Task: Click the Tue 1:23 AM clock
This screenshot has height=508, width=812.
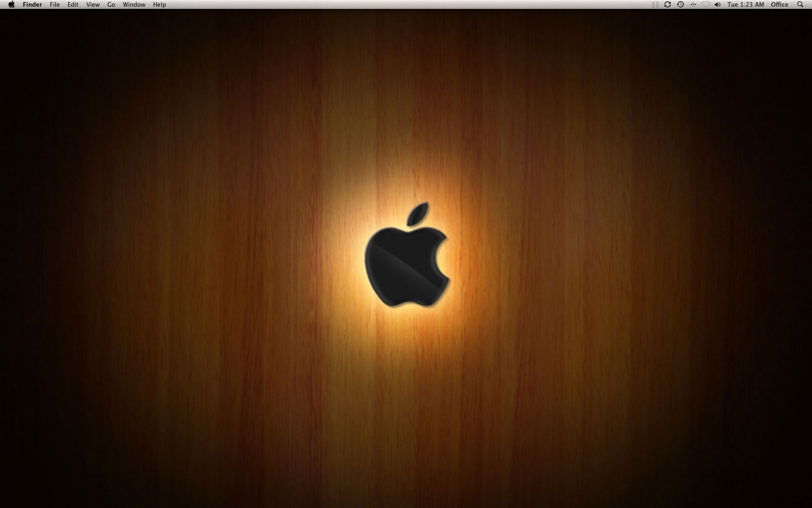Action: pos(746,5)
